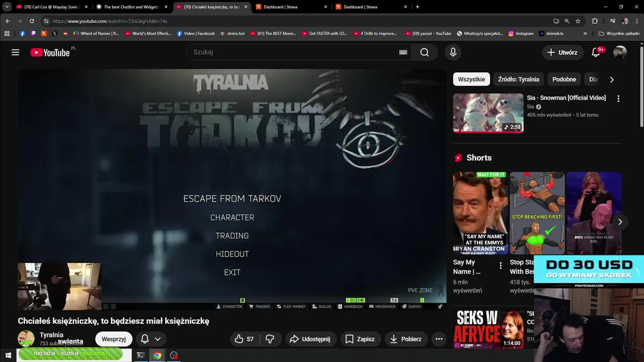Open the Wszystkie zakładki bookmarks folder
Image resolution: width=644 pixels, height=362 pixels.
pos(619,34)
